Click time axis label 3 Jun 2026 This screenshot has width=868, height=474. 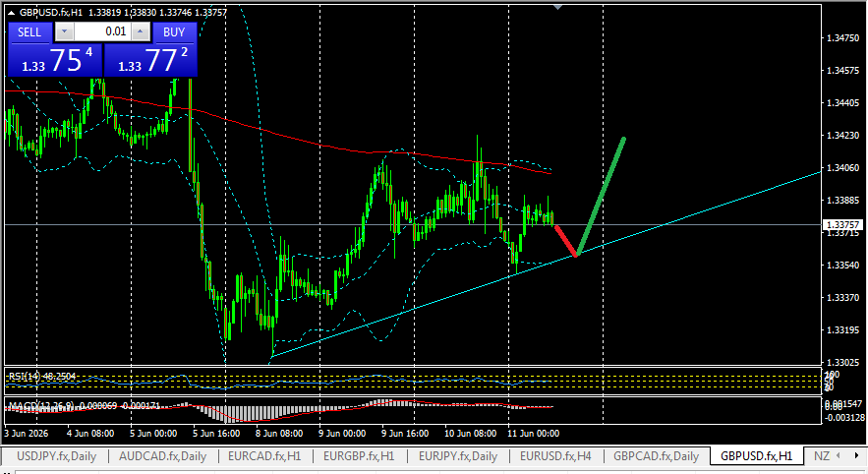click(x=27, y=434)
